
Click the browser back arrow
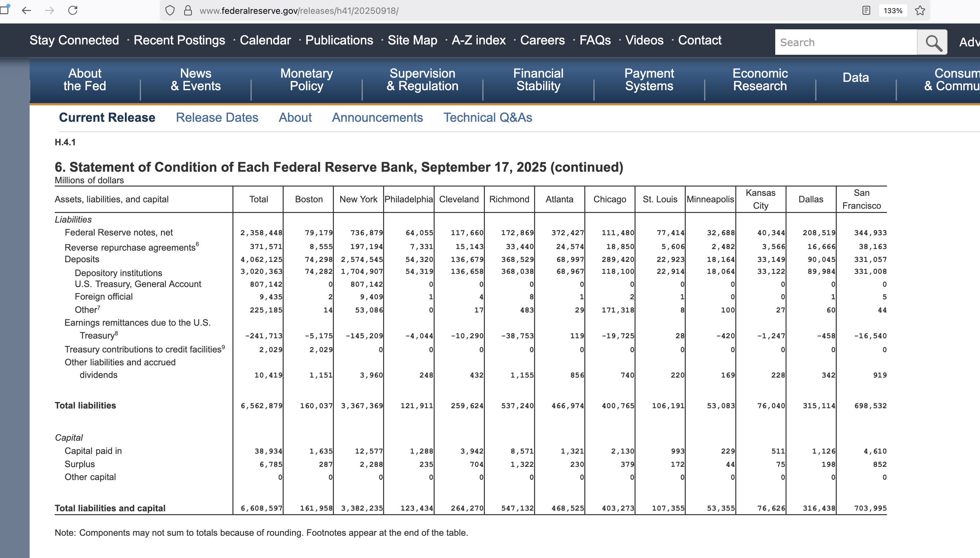pos(26,10)
